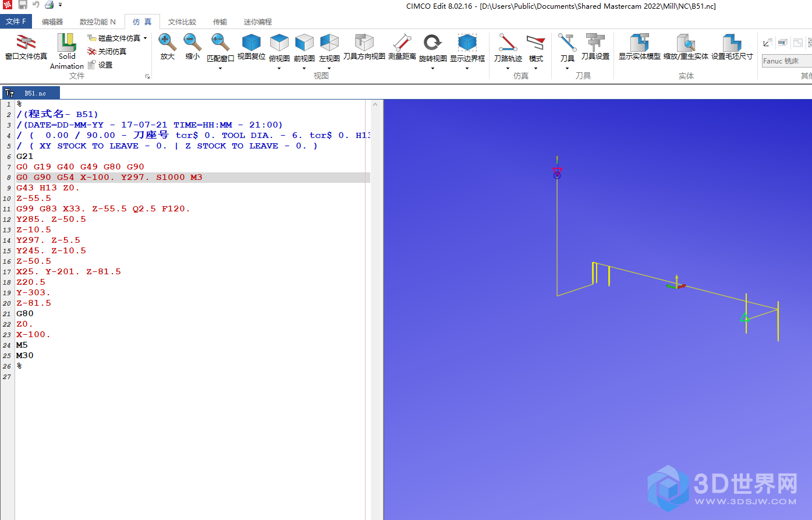Click the green triangle marker in 3D view
The image size is (812, 520).
click(x=744, y=317)
